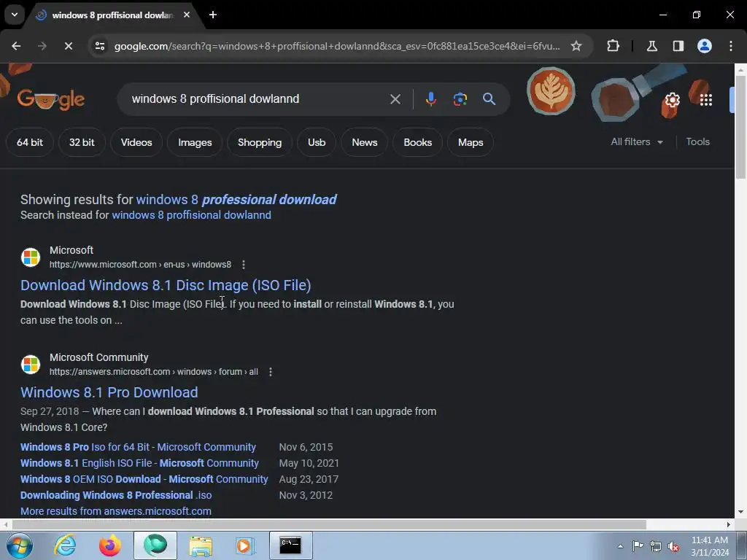Launch Firefox from the taskbar
Screen dimensions: 747x560
(x=110, y=545)
